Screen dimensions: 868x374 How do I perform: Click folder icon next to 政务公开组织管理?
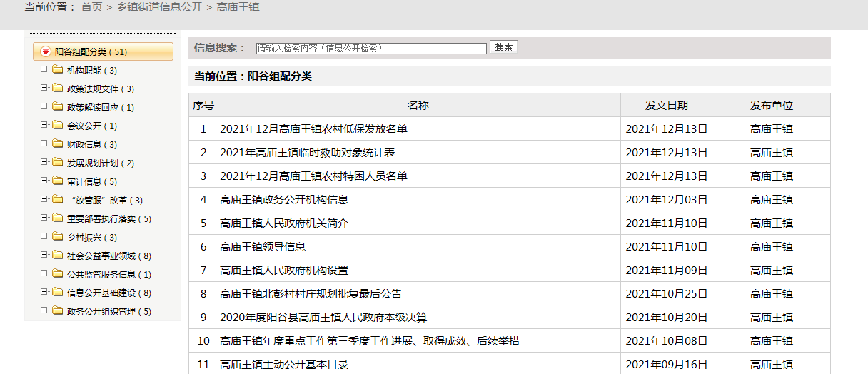click(57, 311)
